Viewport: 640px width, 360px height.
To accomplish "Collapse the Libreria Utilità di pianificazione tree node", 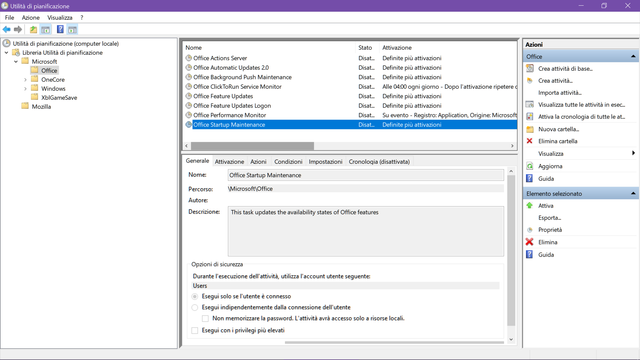I will click(7, 52).
